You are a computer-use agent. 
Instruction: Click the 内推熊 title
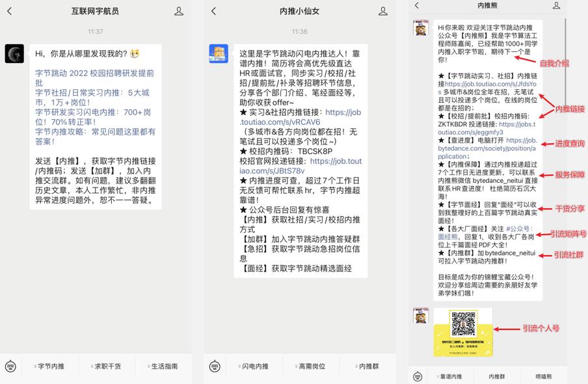tap(487, 5)
